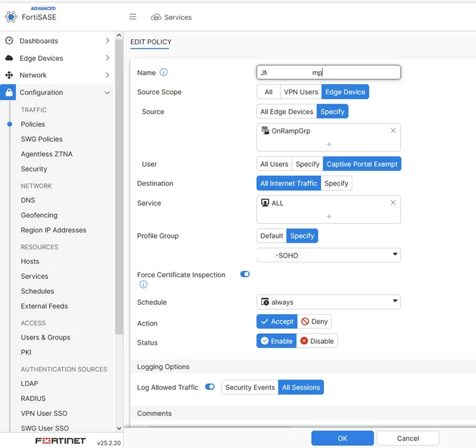Toggle the hamburger menu icon

(132, 17)
